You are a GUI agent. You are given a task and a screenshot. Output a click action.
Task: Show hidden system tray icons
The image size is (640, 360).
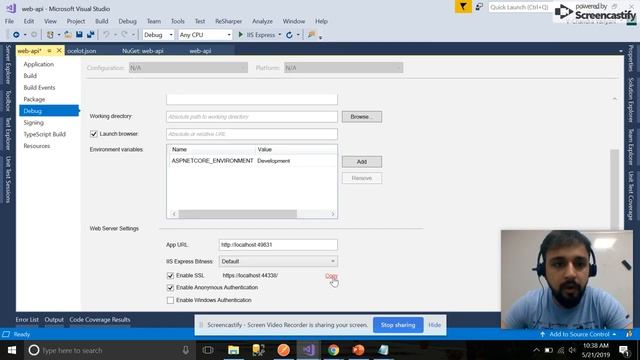pos(536,350)
